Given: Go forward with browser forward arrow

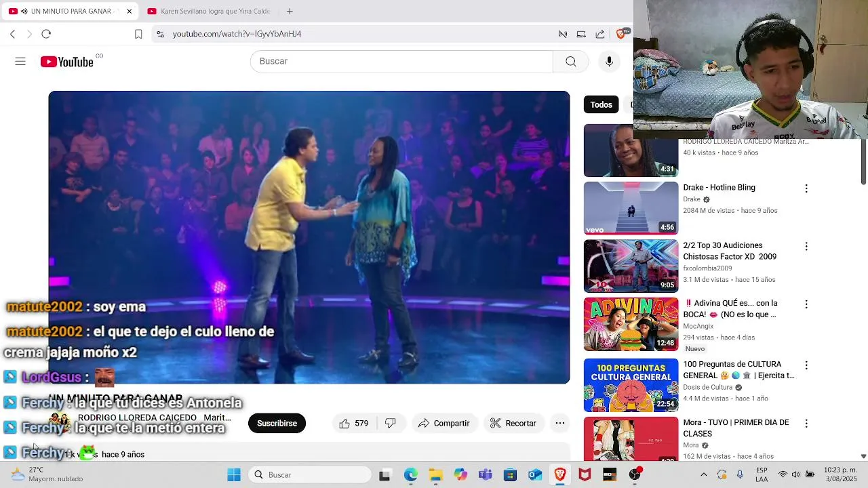Looking at the screenshot, I should click(x=29, y=34).
